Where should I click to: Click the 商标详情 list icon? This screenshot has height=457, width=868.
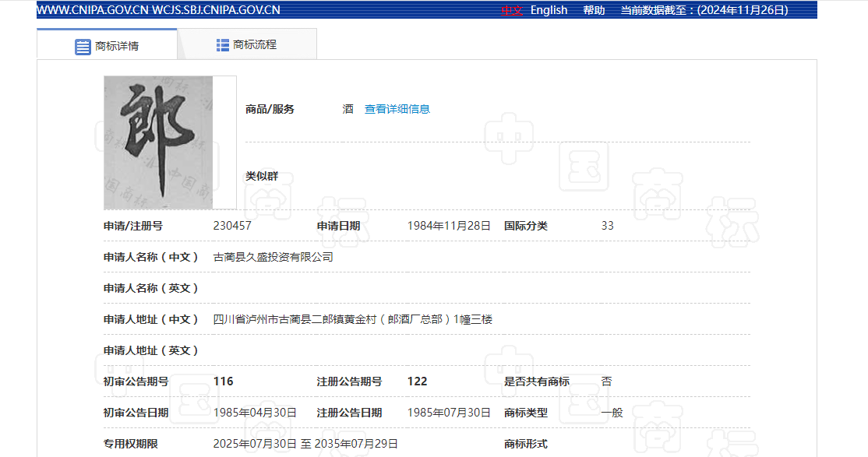tap(83, 47)
